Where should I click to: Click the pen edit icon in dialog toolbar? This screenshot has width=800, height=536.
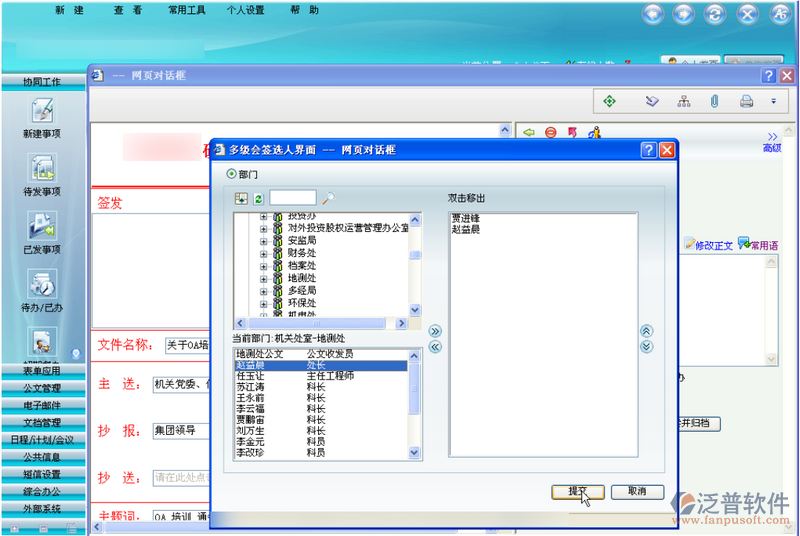[x=652, y=101]
